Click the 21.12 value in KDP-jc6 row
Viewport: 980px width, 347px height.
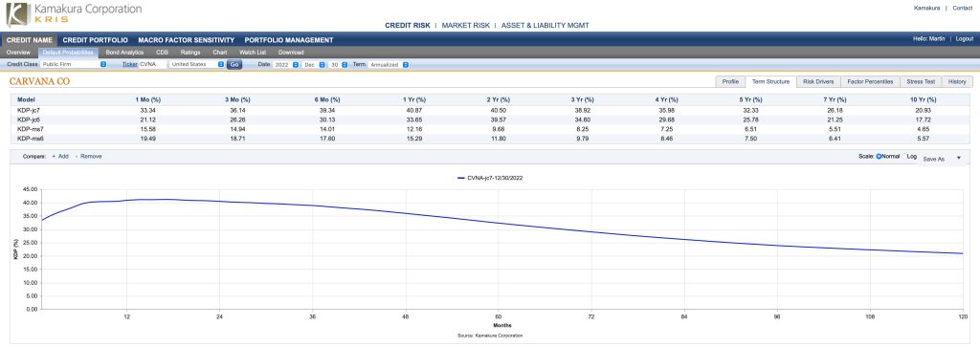click(x=148, y=119)
